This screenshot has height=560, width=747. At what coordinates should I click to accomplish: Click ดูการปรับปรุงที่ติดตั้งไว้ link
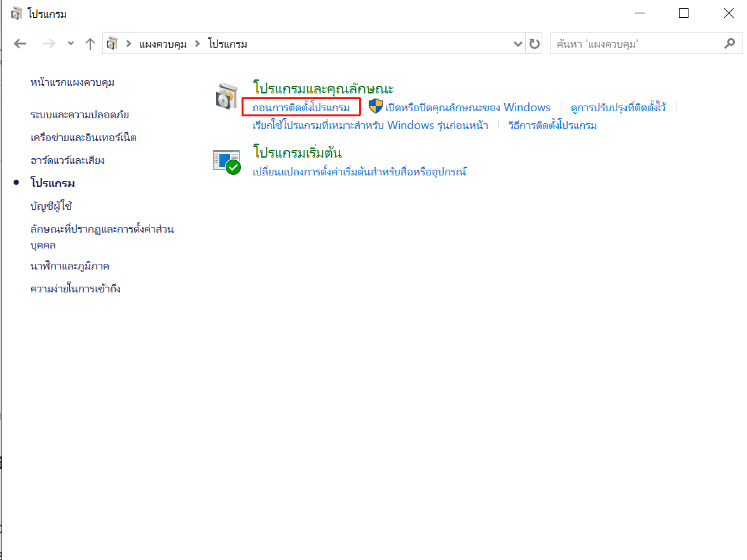(618, 107)
